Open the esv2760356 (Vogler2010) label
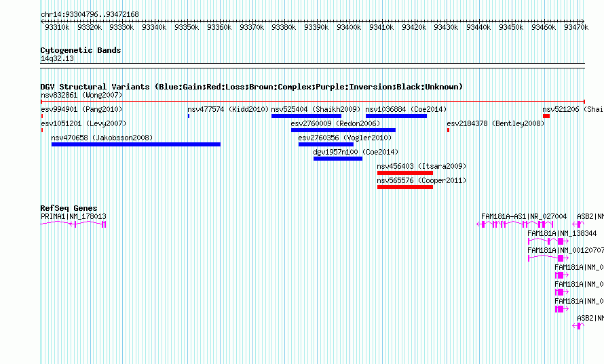The height and width of the screenshot is (364, 604). (x=345, y=138)
